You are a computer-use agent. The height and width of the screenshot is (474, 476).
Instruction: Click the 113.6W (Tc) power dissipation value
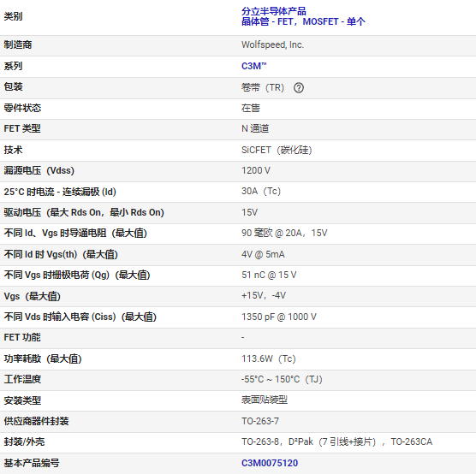coord(268,358)
